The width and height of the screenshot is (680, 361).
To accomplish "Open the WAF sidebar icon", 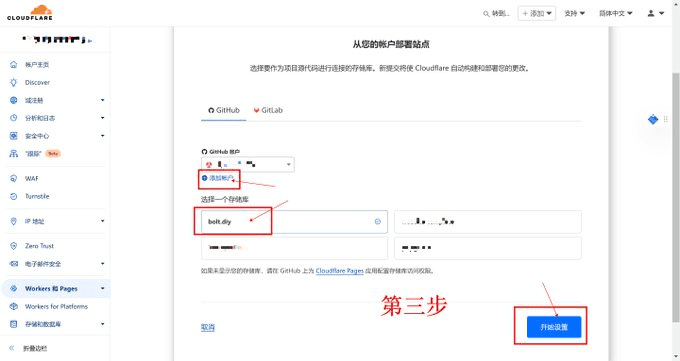I will 13,178.
